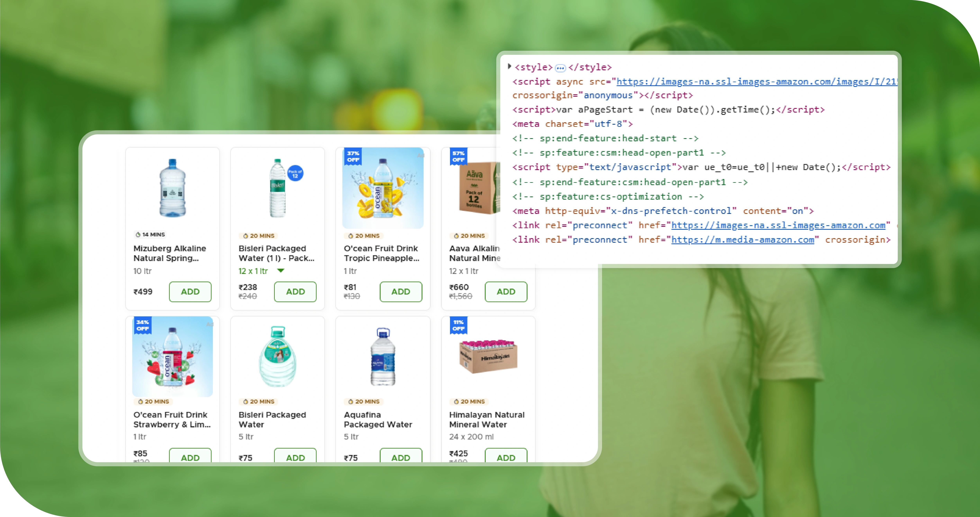
Task: Open the O'cean Strawberry & Lime product image
Action: pos(172,357)
